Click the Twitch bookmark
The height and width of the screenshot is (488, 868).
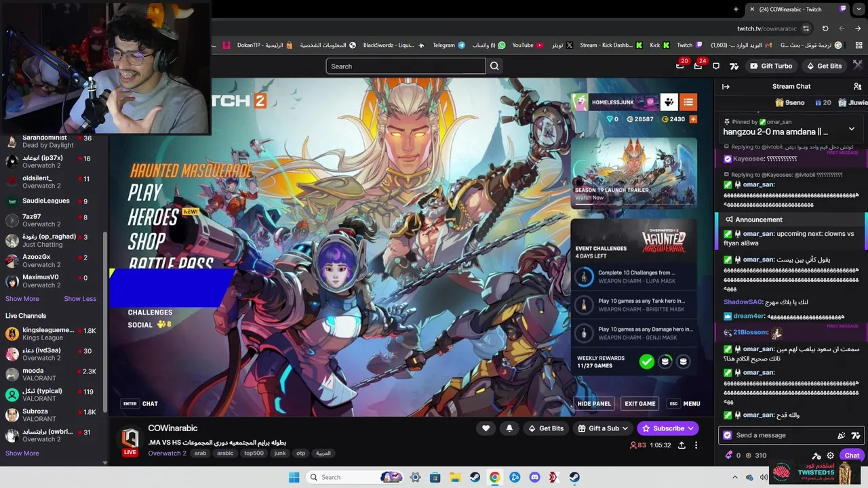pyautogui.click(x=690, y=45)
